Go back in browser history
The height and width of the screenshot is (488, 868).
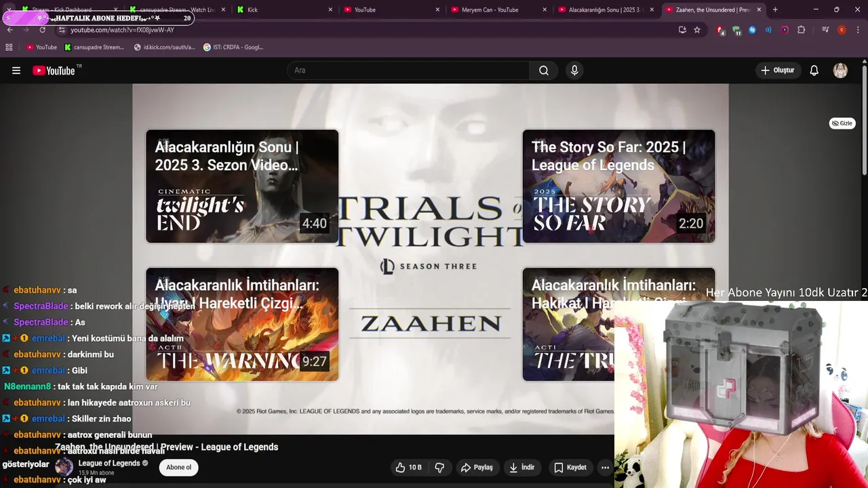(10, 30)
